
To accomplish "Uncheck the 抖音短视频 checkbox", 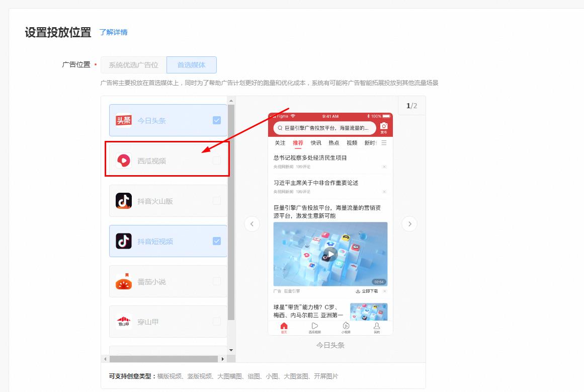I will [217, 241].
